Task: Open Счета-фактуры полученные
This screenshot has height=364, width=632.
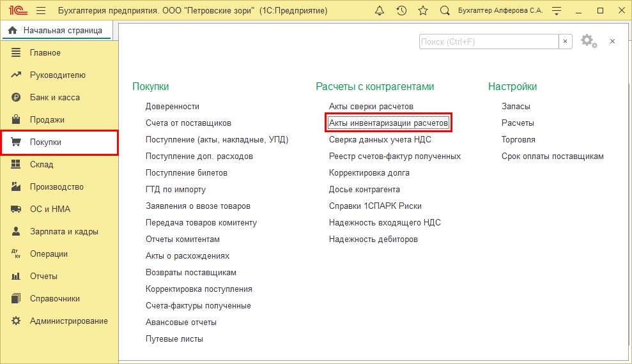Action: click(x=198, y=306)
